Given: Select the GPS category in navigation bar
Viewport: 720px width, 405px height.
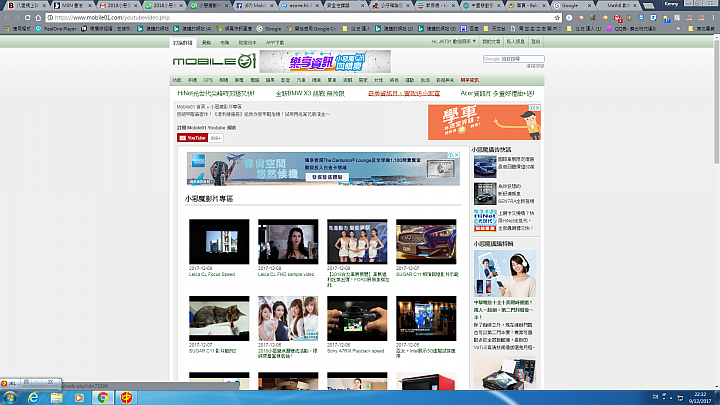Looking at the screenshot, I should click(208, 80).
